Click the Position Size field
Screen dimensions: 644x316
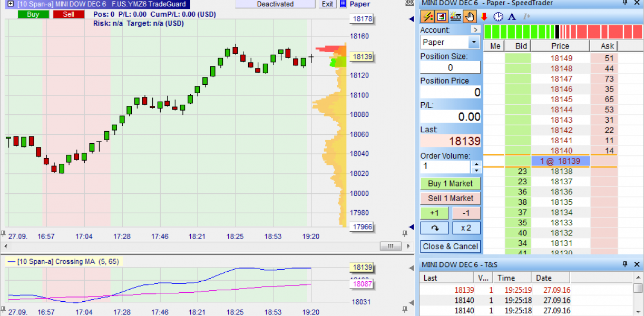[451, 67]
